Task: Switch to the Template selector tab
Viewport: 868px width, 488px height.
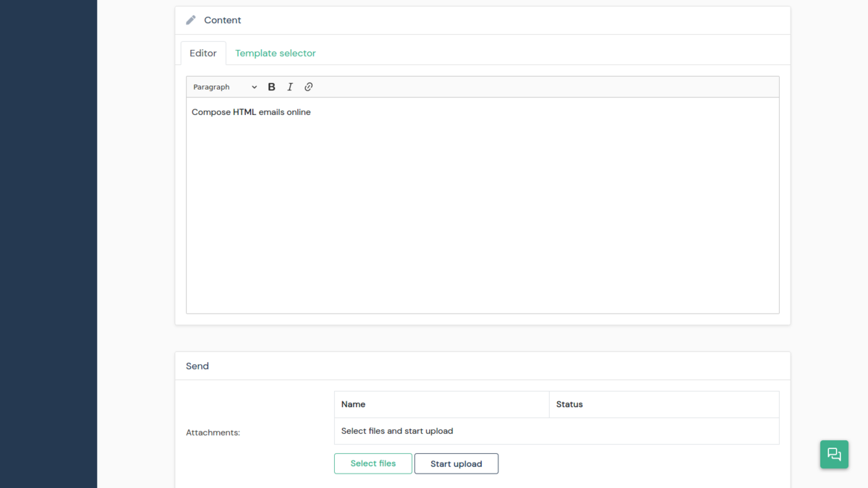Action: click(x=276, y=53)
